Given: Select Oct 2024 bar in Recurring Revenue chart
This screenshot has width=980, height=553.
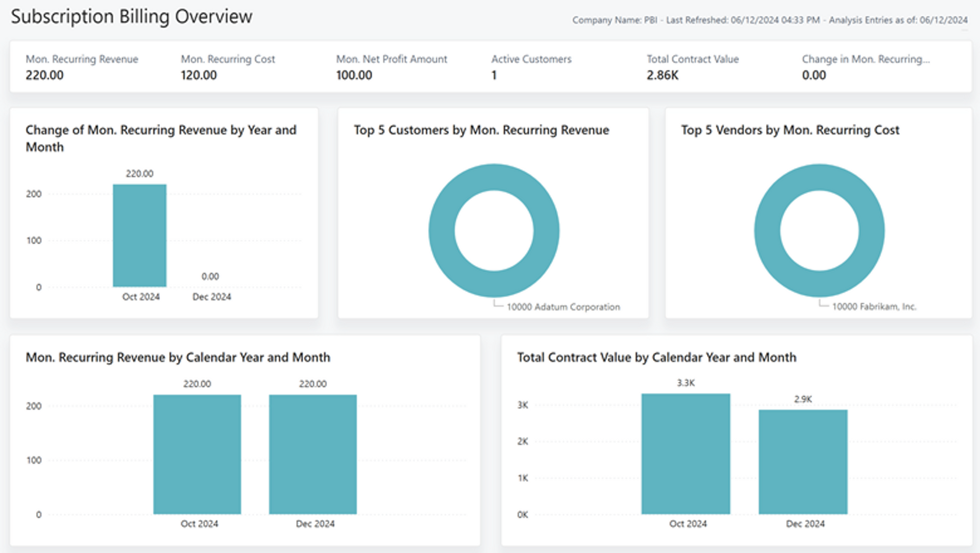Looking at the screenshot, I should click(197, 454).
